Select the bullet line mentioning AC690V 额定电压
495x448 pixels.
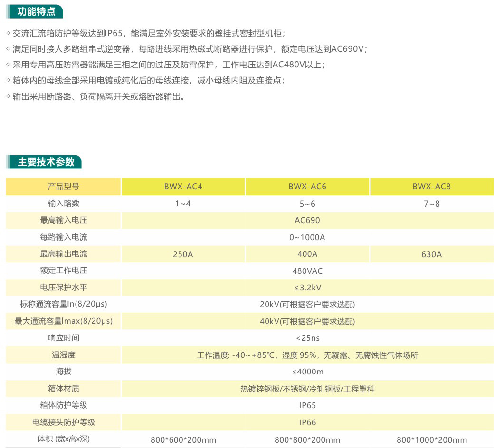187,49
